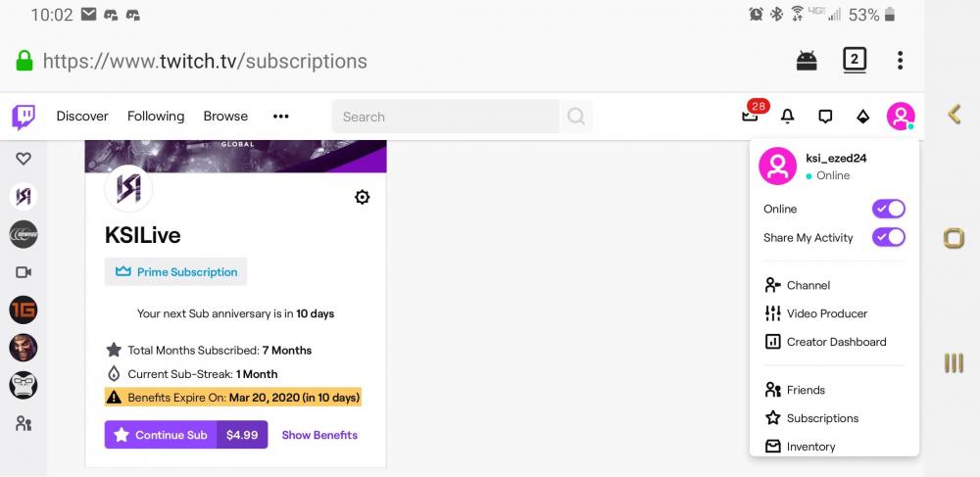Viewport: 980px width, 477px height.
Task: Click the Get Bits diamond icon
Action: [862, 117]
